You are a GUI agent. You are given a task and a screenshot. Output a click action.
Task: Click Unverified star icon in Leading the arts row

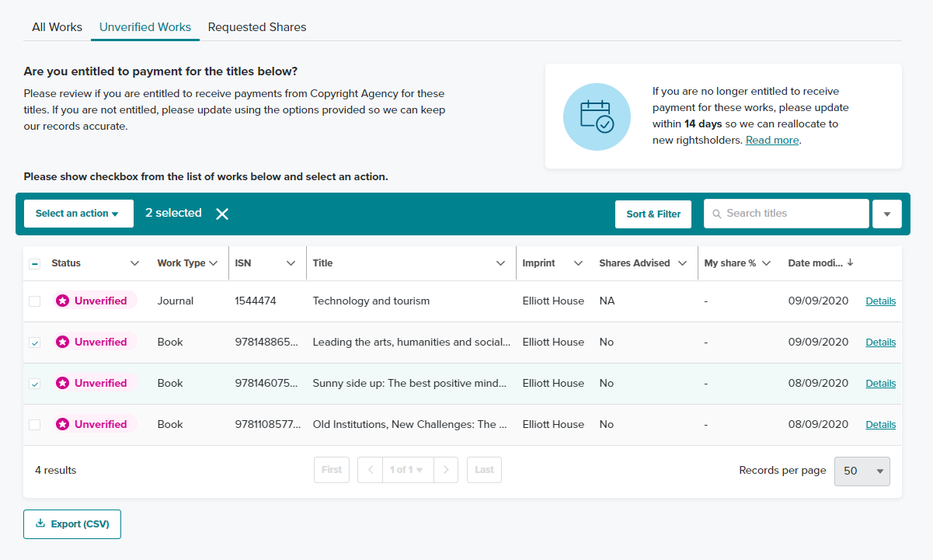point(63,342)
